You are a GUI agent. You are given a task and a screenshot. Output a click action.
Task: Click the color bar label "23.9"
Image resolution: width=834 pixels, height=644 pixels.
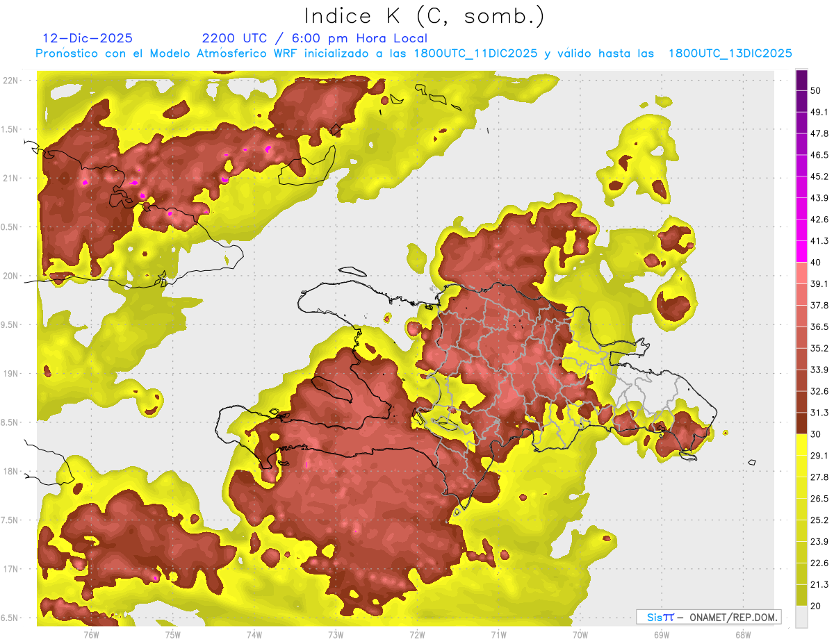(x=819, y=541)
